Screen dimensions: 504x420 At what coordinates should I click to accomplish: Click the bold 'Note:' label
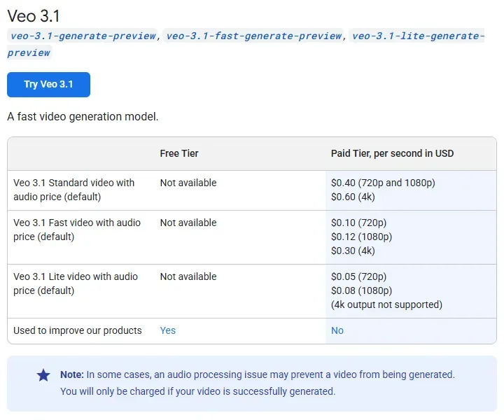[x=72, y=374]
